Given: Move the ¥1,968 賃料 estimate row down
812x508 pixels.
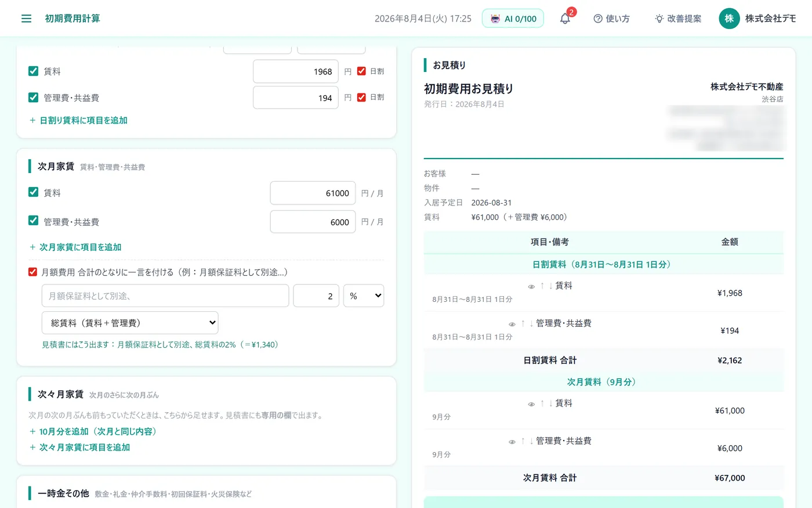Looking at the screenshot, I should coord(550,286).
